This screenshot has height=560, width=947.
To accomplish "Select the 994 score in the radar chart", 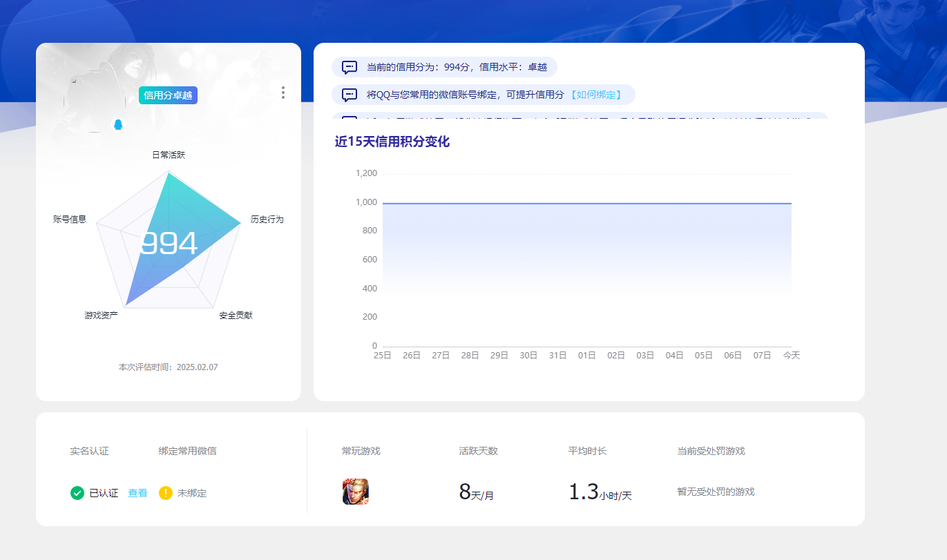I will coord(169,244).
